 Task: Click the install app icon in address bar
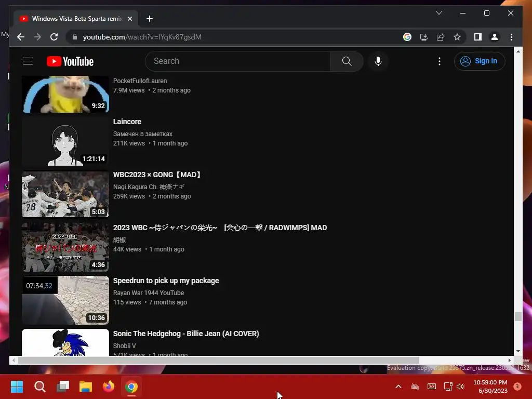click(424, 37)
